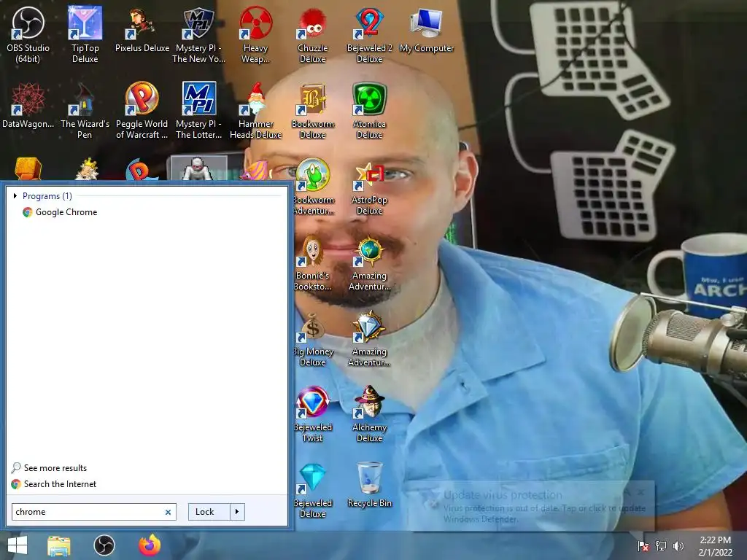The width and height of the screenshot is (747, 560).
Task: Open Amazing Adventures globe compass icon
Action: tap(370, 262)
